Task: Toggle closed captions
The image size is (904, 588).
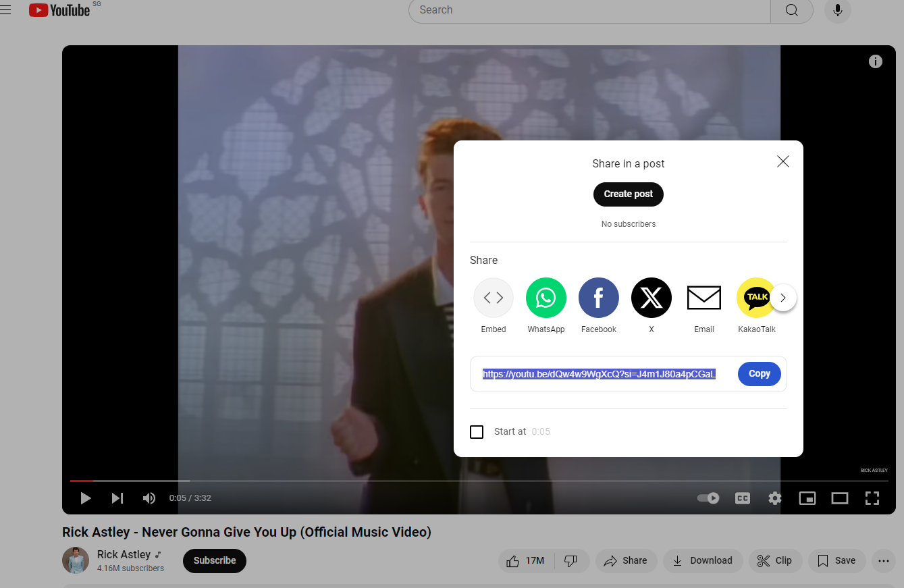Action: [743, 498]
